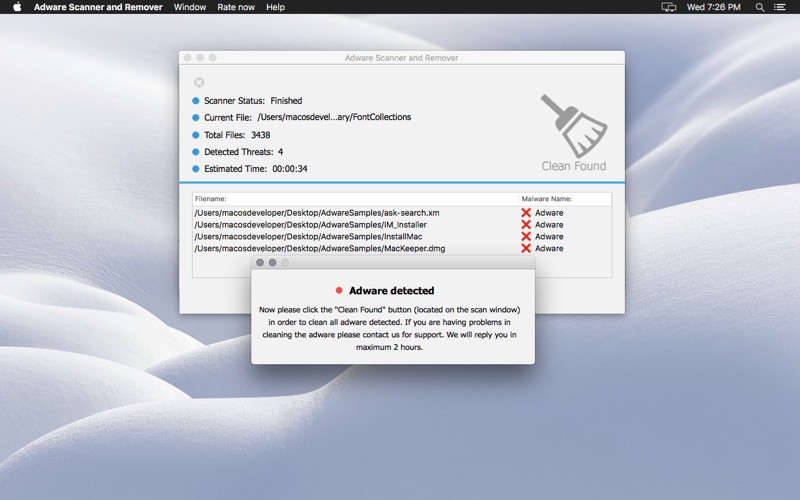
Task: Click red X beside InstallMac
Action: (526, 236)
